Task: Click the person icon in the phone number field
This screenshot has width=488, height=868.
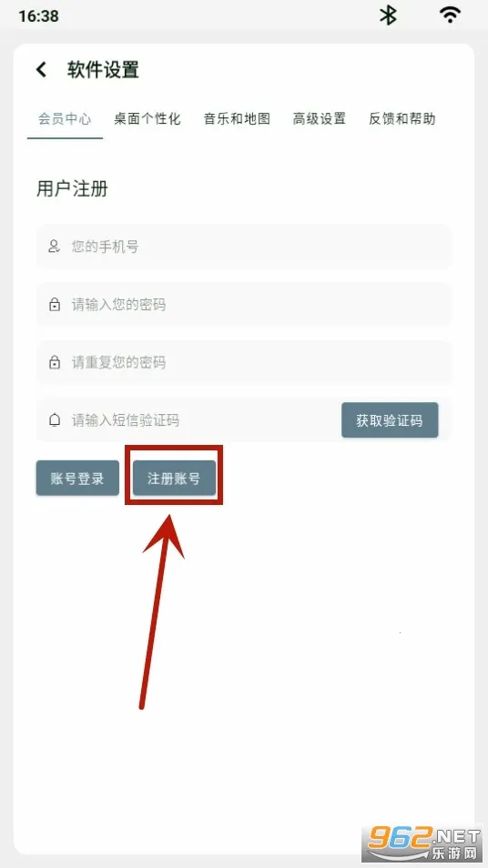Action: (x=54, y=247)
